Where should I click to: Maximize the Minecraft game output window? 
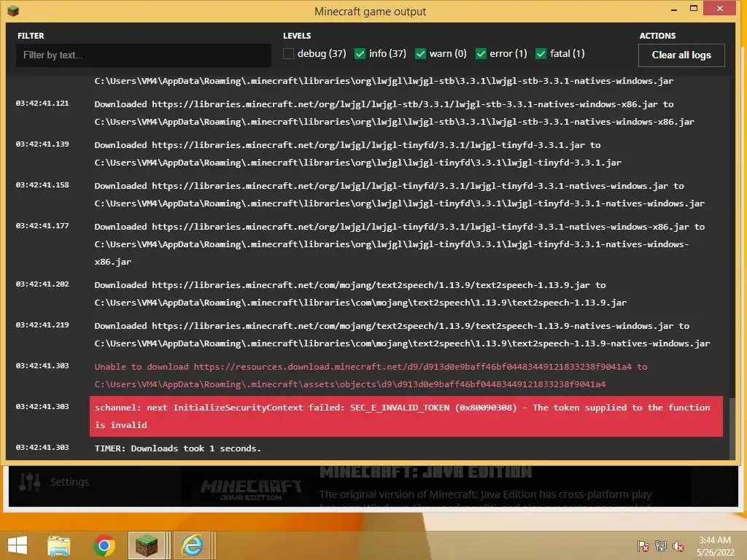694,9
